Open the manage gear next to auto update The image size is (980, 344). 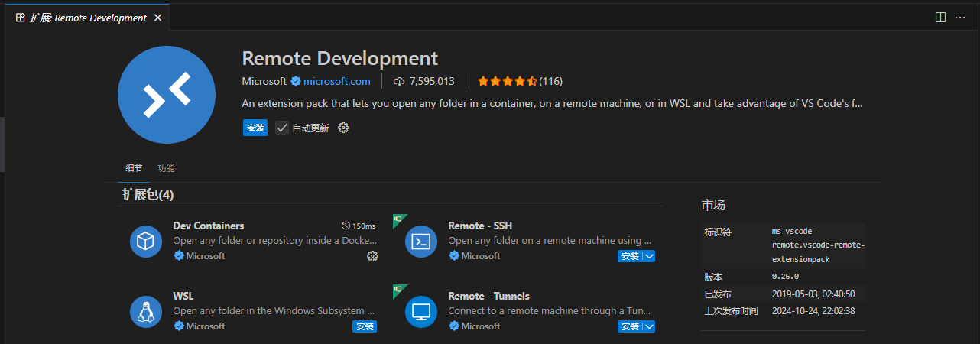point(343,128)
